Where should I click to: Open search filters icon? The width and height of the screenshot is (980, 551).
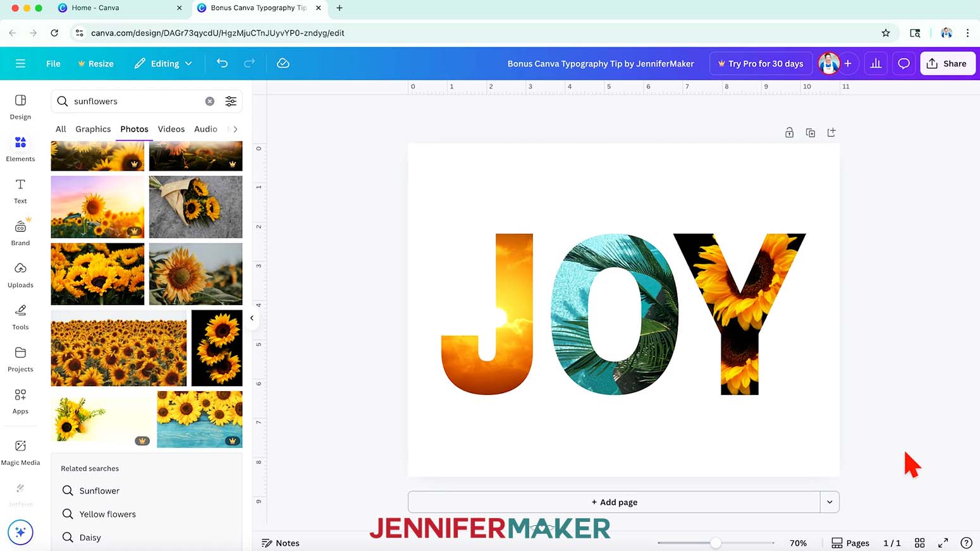point(231,101)
